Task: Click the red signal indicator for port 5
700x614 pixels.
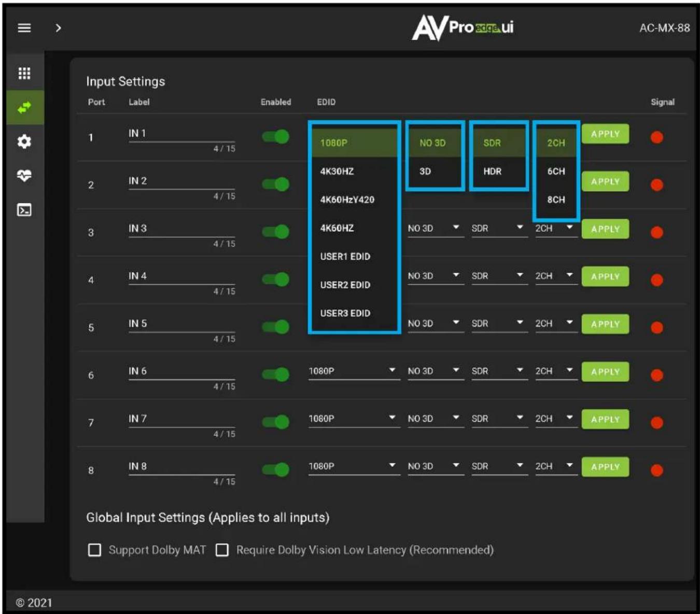Action: tap(657, 328)
